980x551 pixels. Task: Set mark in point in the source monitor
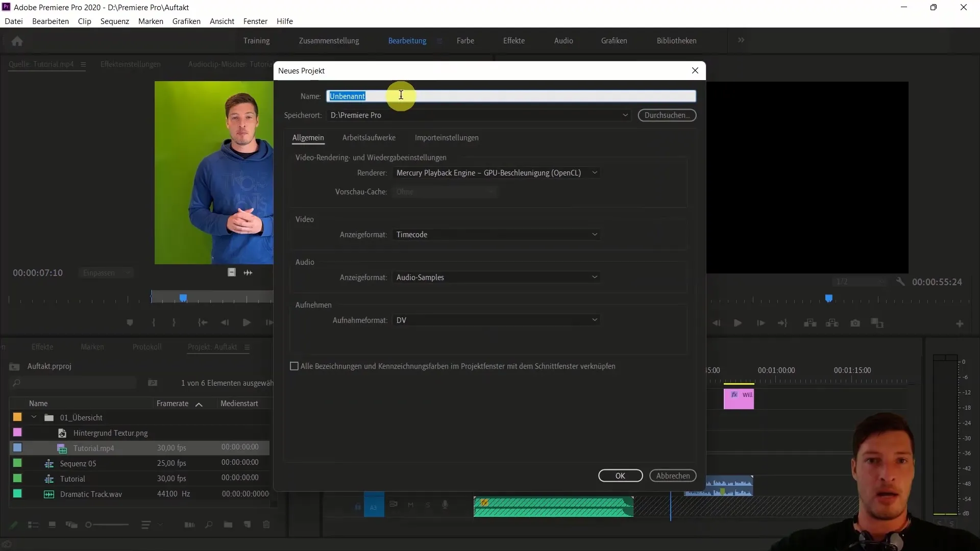154,322
